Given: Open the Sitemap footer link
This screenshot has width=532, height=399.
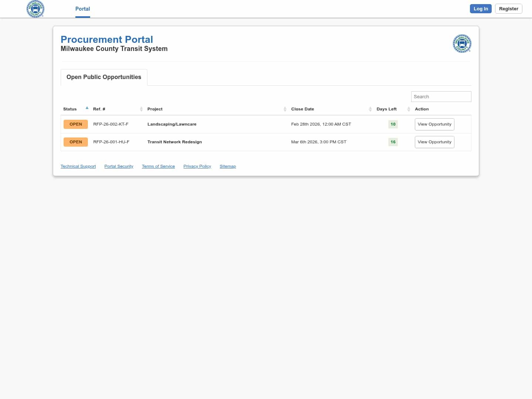Looking at the screenshot, I should [228, 166].
